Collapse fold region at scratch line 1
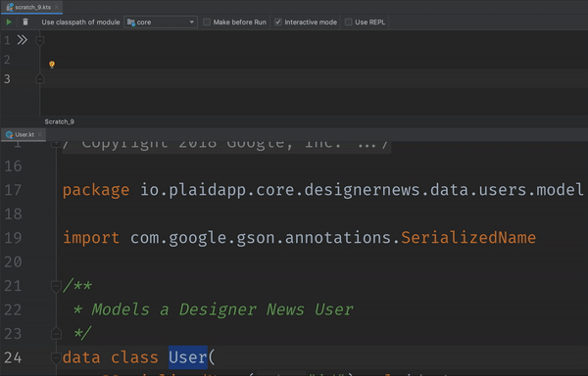Viewport: 588px width, 376px height. tap(40, 40)
